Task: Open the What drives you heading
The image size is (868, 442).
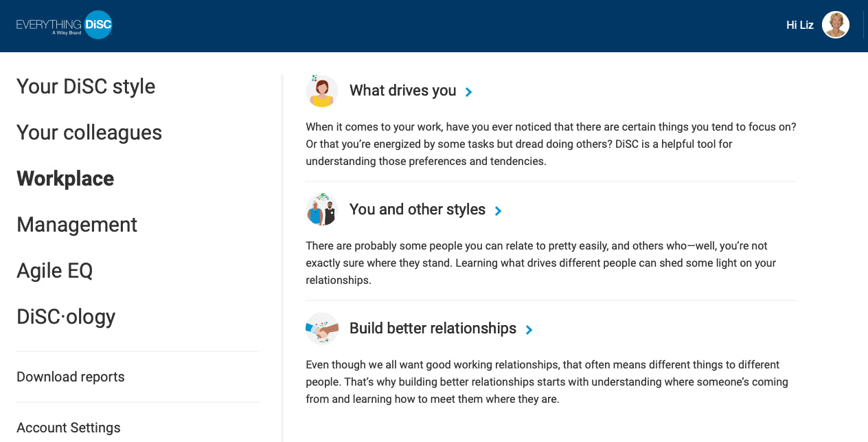Action: [403, 91]
